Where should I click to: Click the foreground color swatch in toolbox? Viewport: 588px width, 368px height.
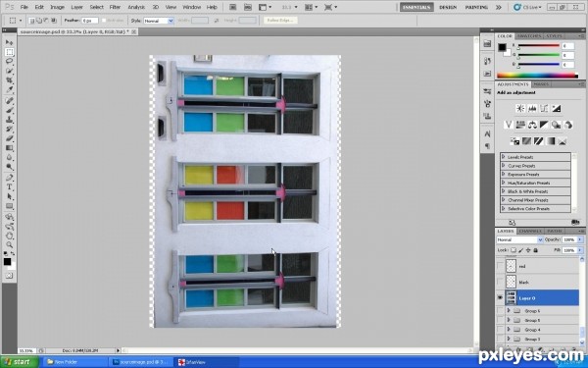click(x=8, y=262)
